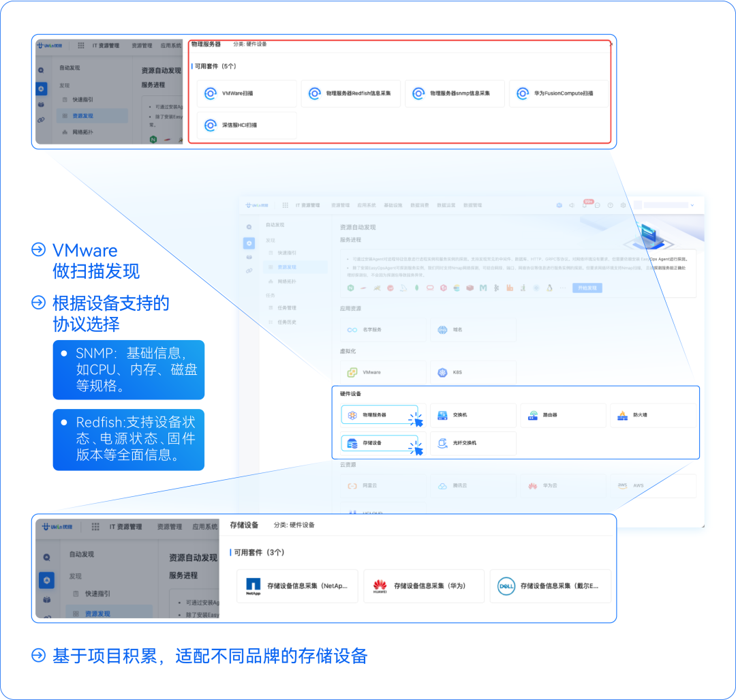
Task: Click 网络拓扑 in the 物理服务器 panel sidebar
Action: pyautogui.click(x=83, y=132)
